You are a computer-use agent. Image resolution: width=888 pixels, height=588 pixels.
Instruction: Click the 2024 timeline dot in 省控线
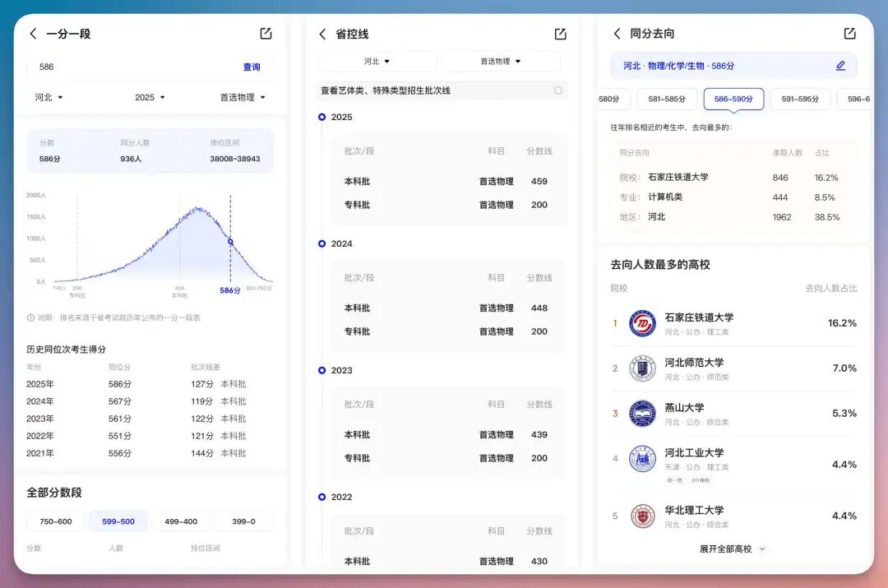321,243
